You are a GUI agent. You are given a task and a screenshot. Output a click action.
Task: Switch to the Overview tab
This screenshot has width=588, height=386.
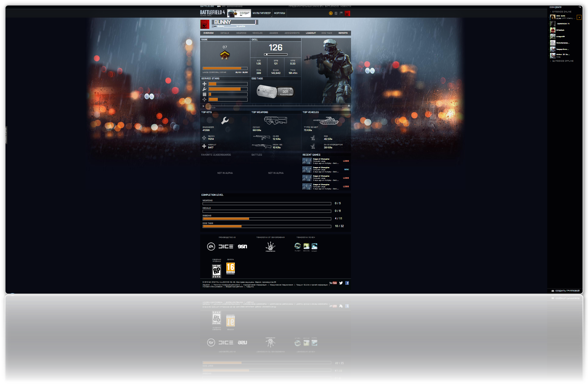click(x=208, y=33)
